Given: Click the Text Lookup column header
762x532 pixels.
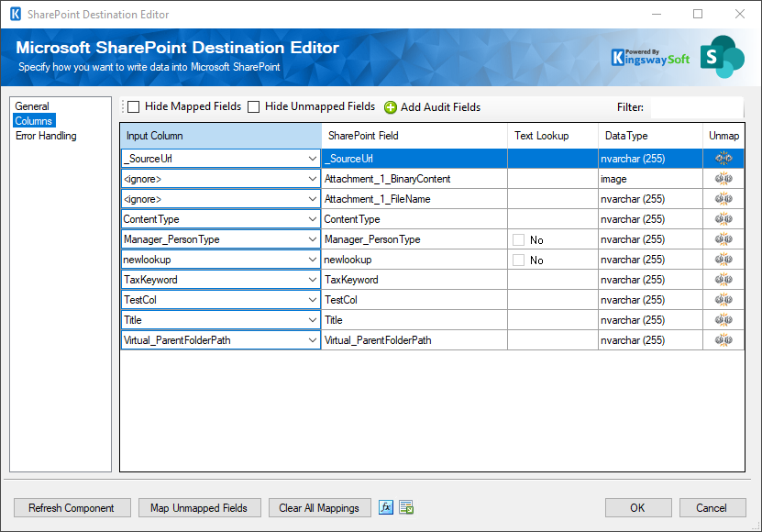Looking at the screenshot, I should pos(553,136).
